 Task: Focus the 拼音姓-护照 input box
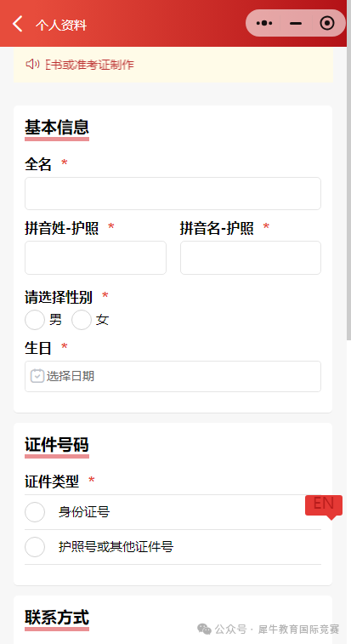tap(95, 258)
